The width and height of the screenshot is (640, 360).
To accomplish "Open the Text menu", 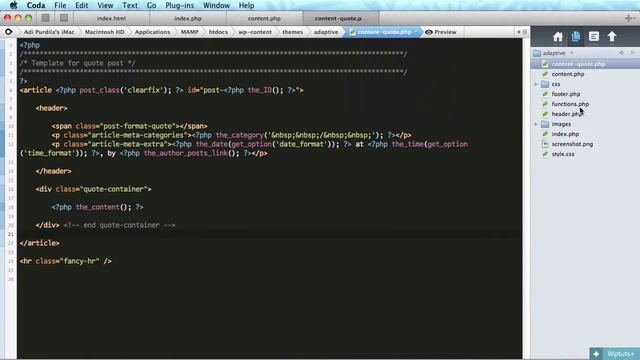I will click(130, 5).
